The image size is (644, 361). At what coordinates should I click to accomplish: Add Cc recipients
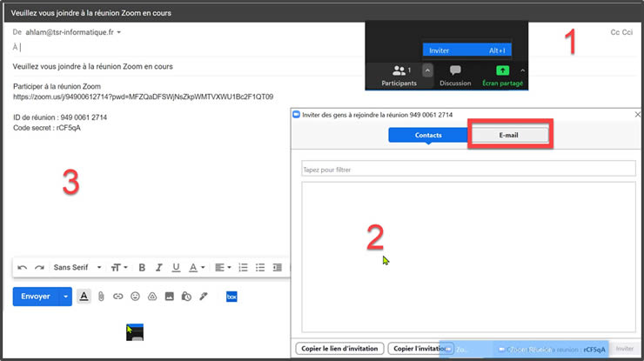pyautogui.click(x=614, y=32)
